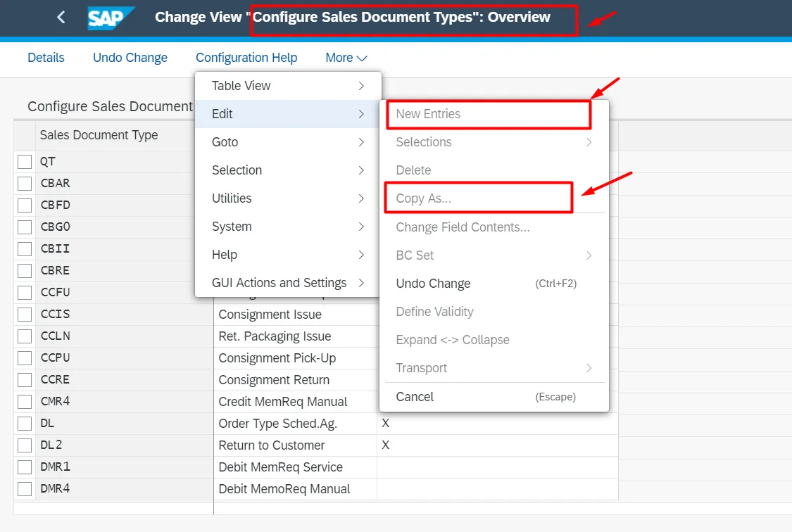Image resolution: width=792 pixels, height=532 pixels.
Task: Click Configuration Help in the toolbar
Action: coord(246,58)
